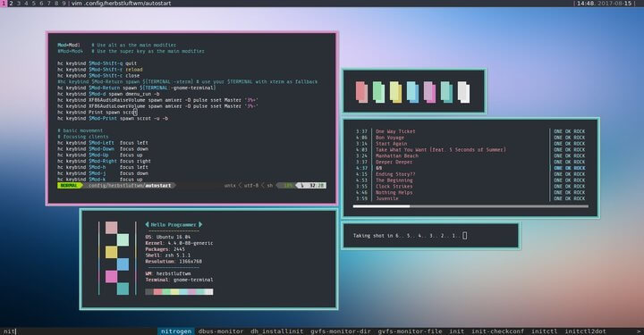
Task: Select initctl2dot entry in the dmenu bar
Action: [585, 331]
